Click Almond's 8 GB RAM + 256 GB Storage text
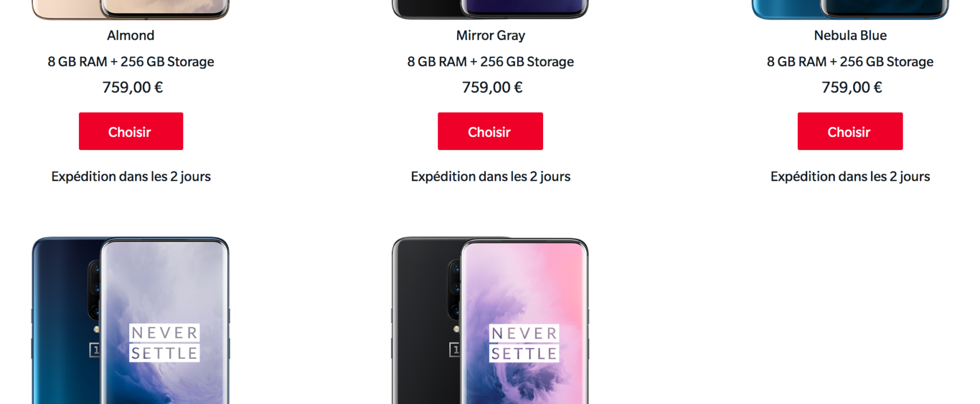Screen dimensions: 980x404 131,62
